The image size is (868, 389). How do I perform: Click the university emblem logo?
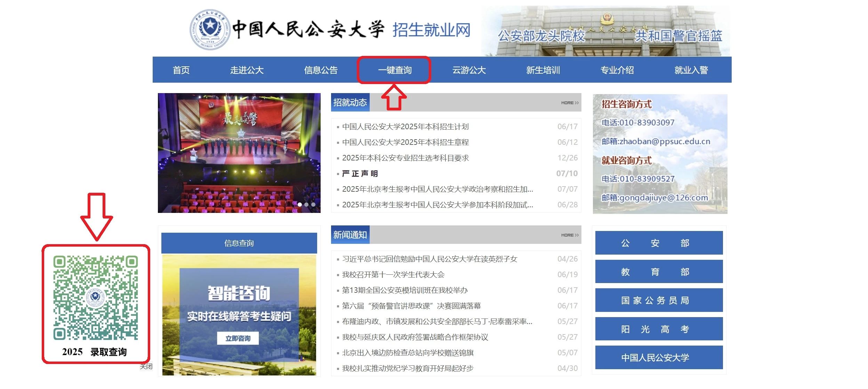(x=210, y=29)
